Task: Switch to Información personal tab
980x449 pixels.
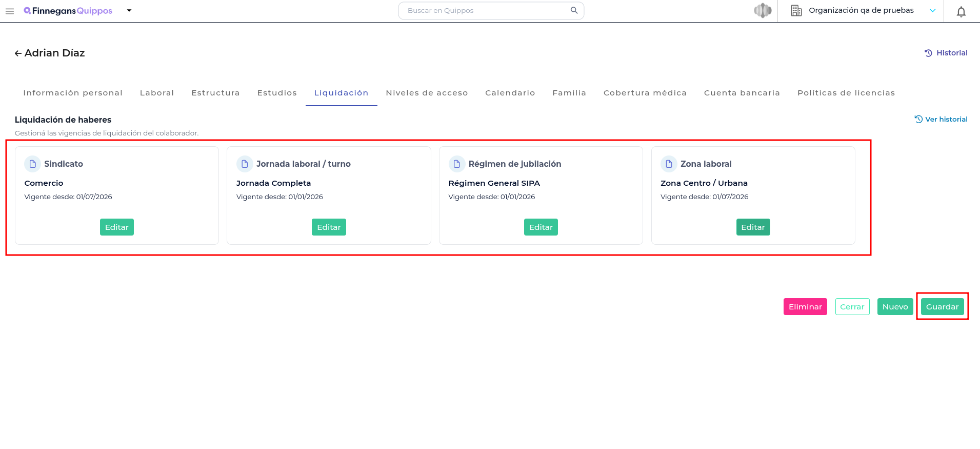Action: pyautogui.click(x=73, y=93)
